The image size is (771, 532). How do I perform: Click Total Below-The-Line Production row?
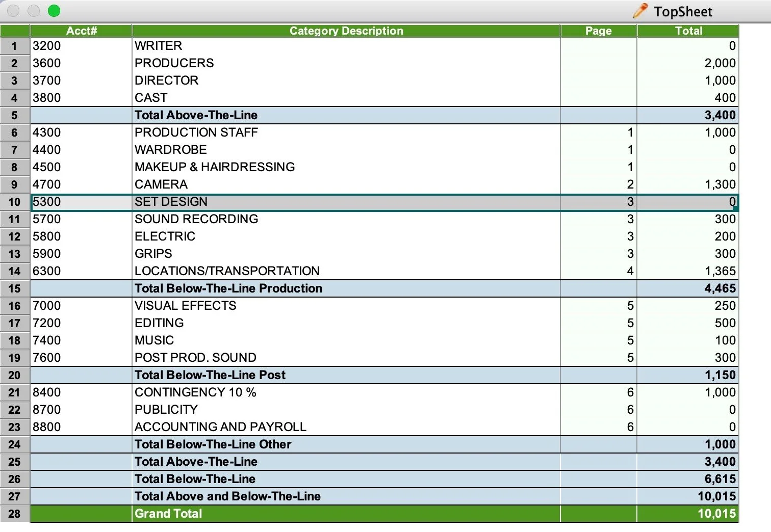(384, 288)
